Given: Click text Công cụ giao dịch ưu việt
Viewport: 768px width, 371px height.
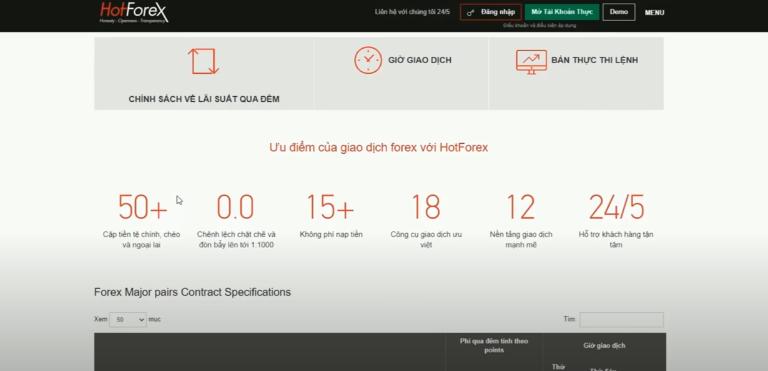Looking at the screenshot, I should [x=426, y=239].
